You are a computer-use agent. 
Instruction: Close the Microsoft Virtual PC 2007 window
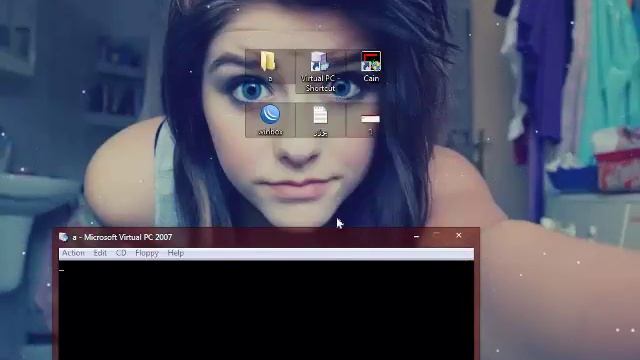click(459, 236)
